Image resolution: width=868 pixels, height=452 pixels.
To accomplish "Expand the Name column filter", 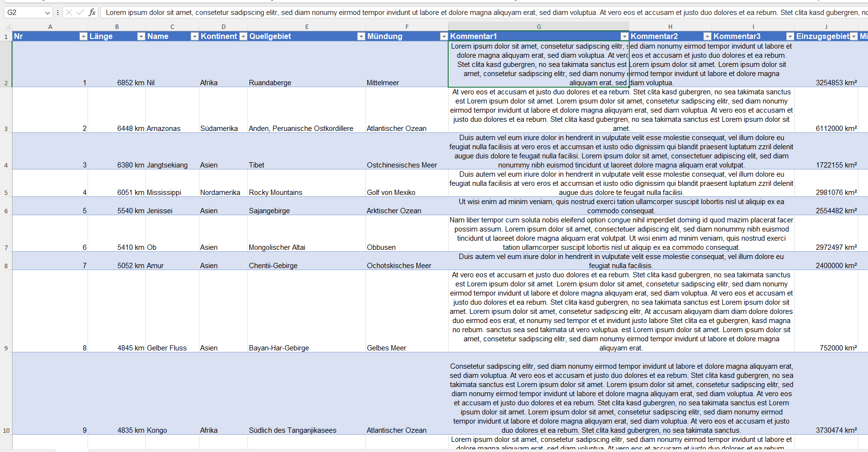I will [x=194, y=37].
